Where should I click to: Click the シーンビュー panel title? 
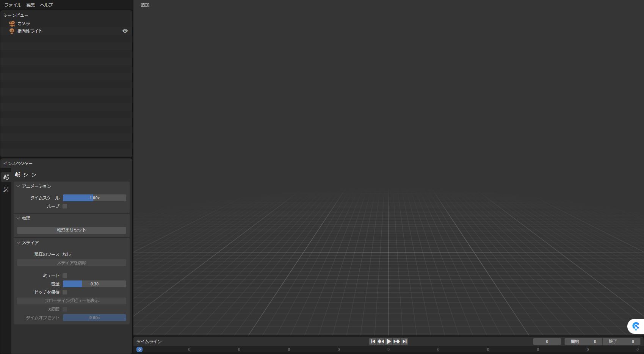point(16,15)
